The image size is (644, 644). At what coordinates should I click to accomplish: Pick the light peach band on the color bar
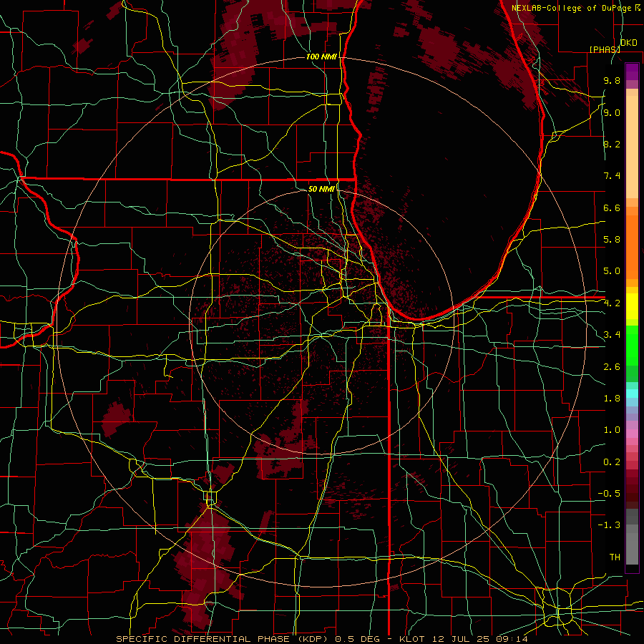tap(632, 147)
